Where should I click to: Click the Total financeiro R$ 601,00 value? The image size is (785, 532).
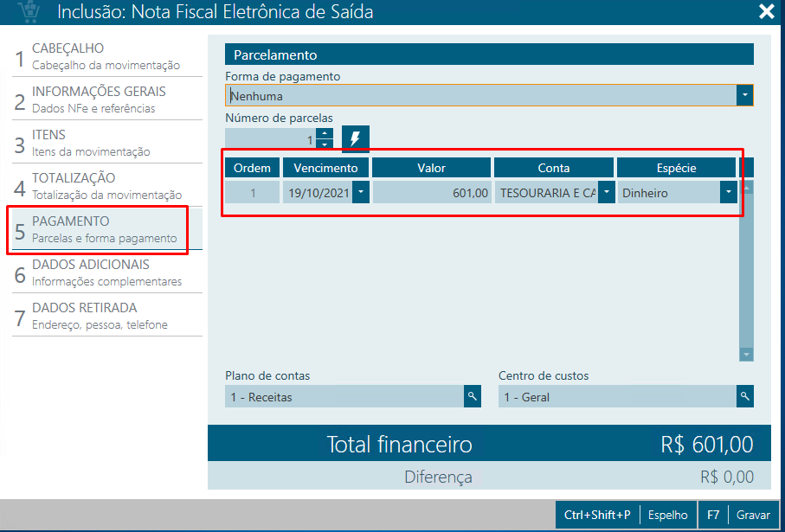tap(706, 444)
